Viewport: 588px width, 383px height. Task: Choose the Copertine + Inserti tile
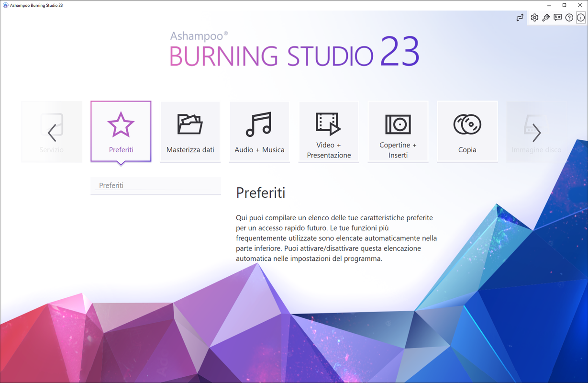click(x=398, y=132)
